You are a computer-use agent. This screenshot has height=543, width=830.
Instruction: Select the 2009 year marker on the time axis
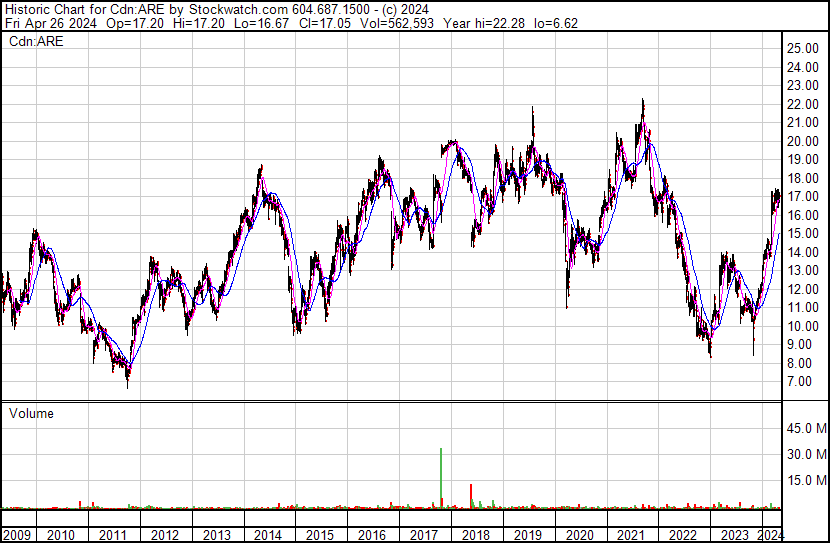(x=18, y=534)
